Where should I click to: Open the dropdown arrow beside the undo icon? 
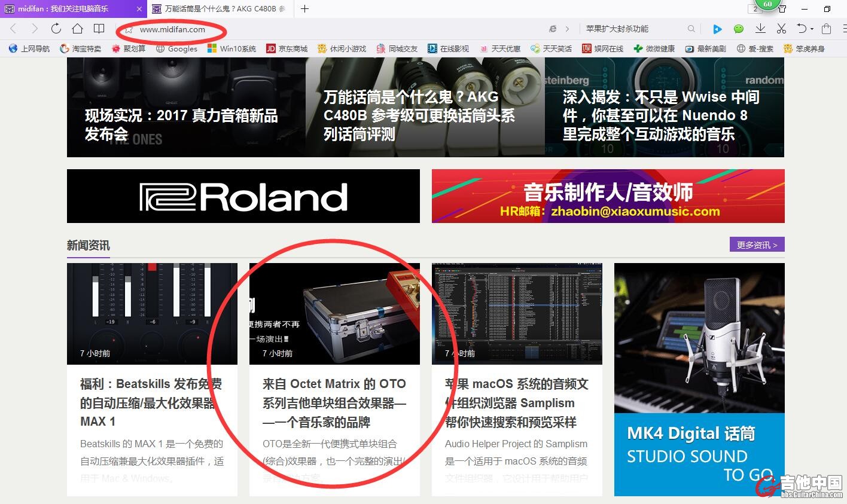coord(812,29)
